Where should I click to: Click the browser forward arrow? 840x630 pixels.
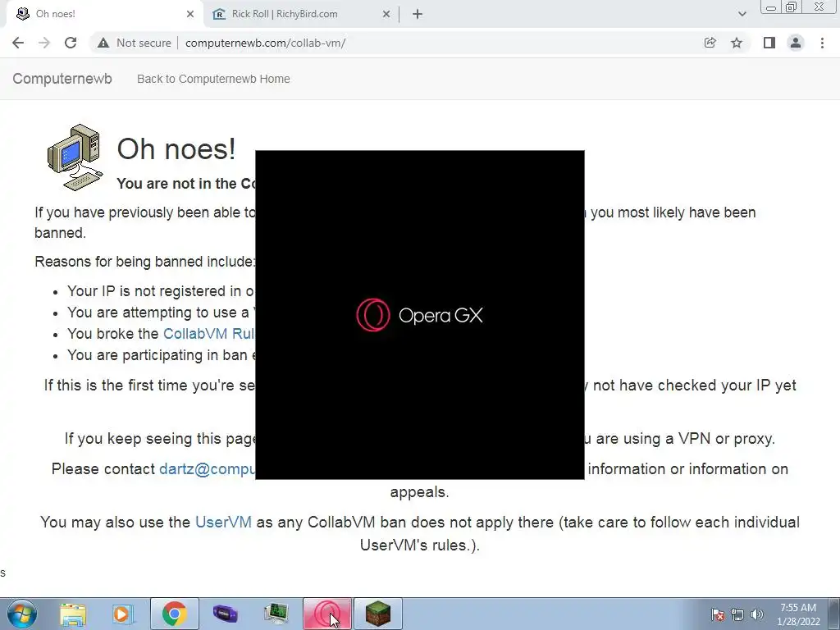coord(44,43)
